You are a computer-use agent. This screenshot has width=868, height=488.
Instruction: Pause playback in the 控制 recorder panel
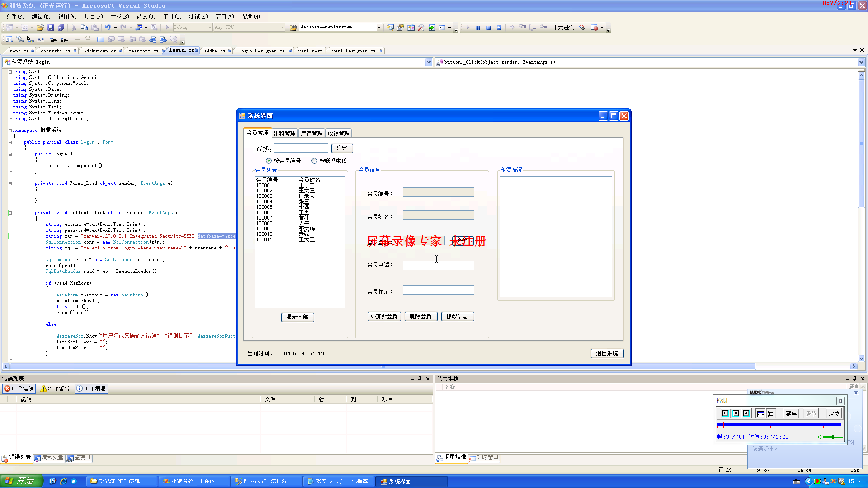tap(725, 413)
